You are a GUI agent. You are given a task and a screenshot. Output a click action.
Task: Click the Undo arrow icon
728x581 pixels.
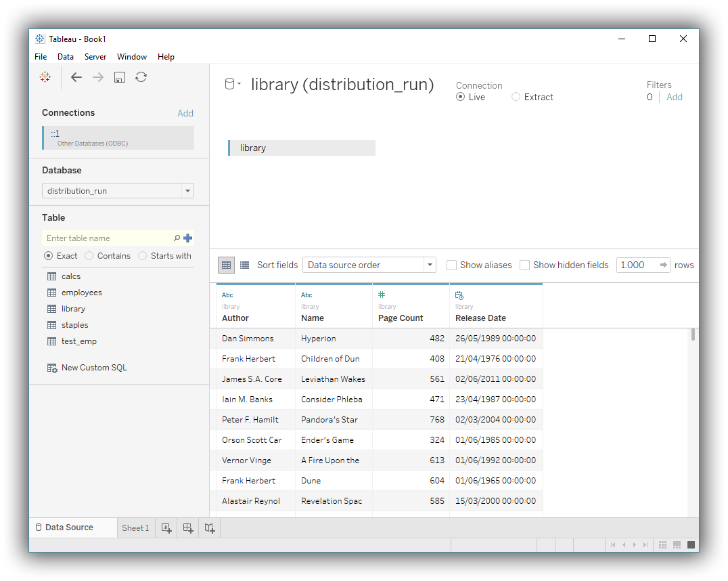(x=76, y=77)
